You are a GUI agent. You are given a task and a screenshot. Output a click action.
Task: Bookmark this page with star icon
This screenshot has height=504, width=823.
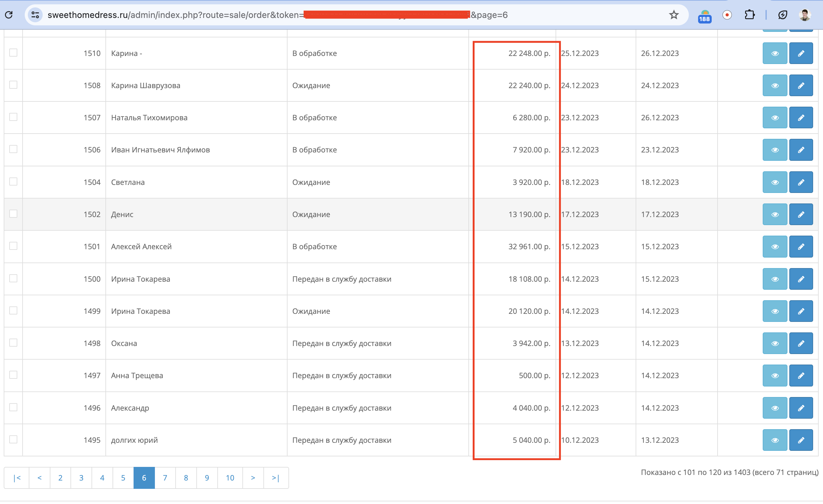click(673, 15)
